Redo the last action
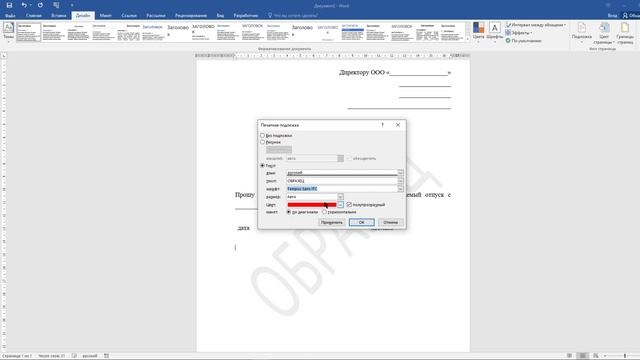640x360 pixels. [x=40, y=5]
